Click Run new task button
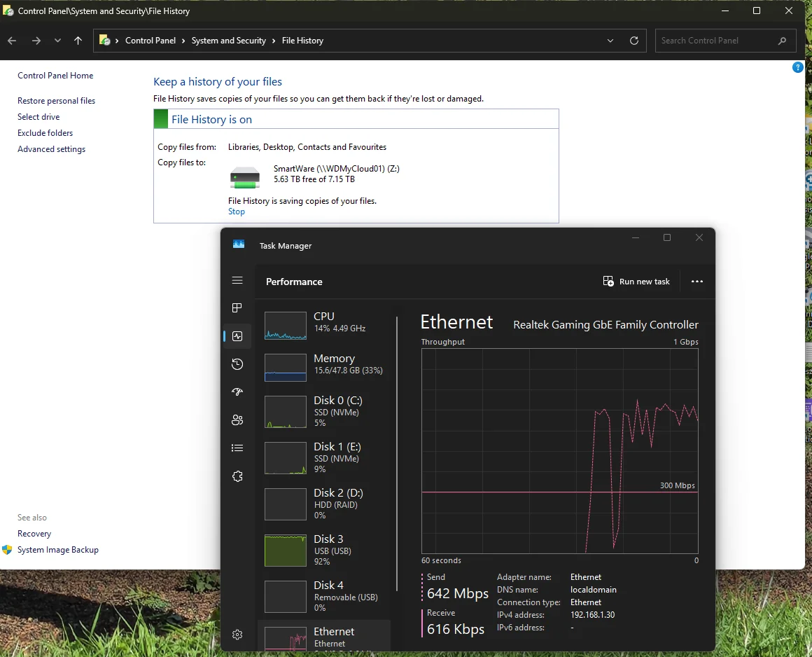The image size is (812, 657). (x=636, y=282)
